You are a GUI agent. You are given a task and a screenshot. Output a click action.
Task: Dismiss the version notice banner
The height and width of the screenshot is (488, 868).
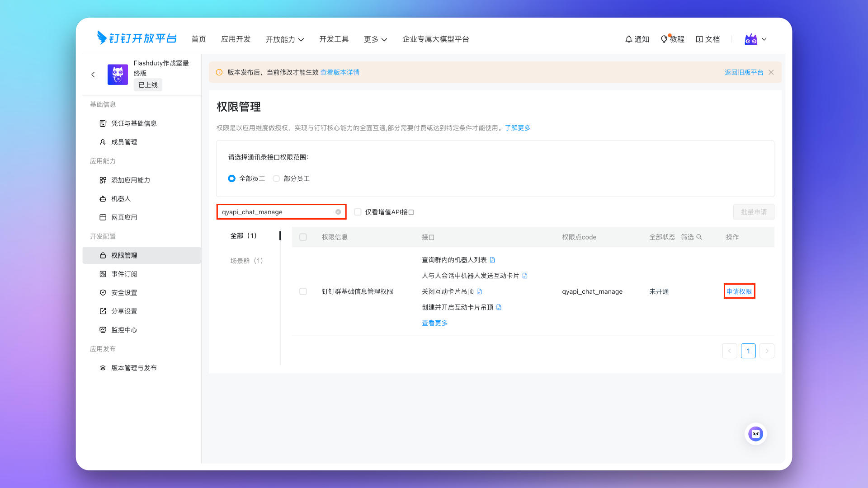(x=771, y=72)
